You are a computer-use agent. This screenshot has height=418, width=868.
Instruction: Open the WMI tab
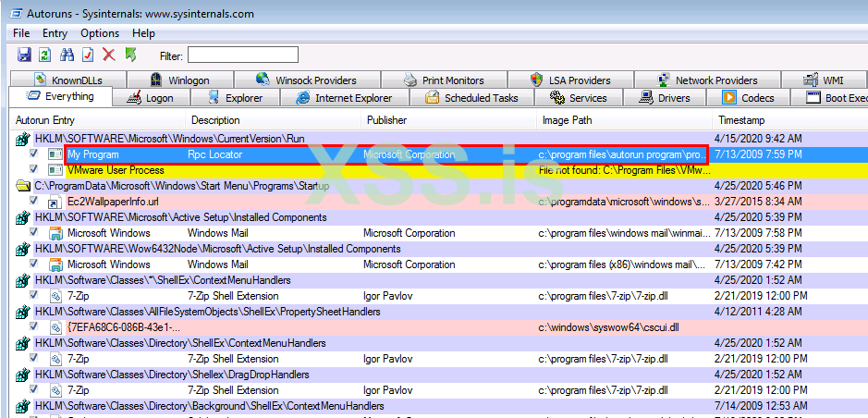[825, 80]
